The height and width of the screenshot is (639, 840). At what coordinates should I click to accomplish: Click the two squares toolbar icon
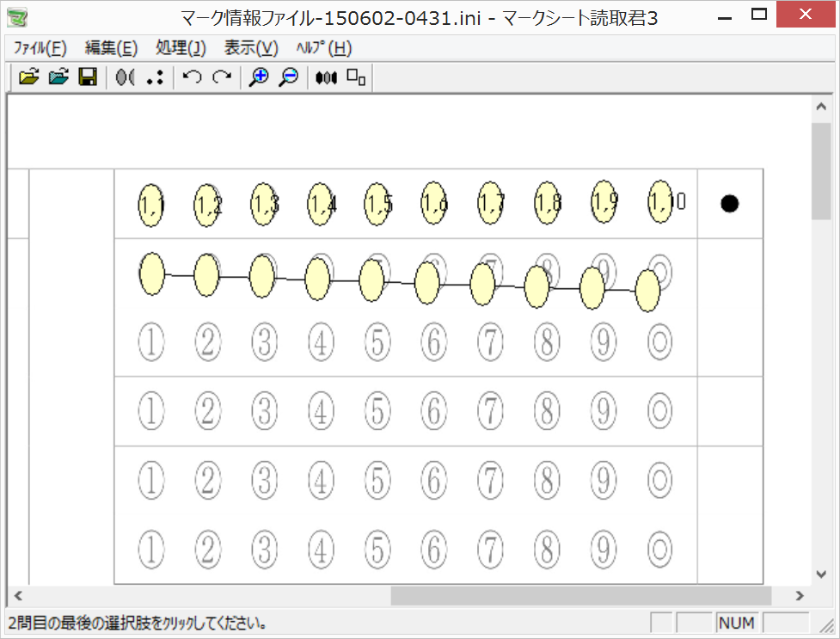(x=356, y=77)
